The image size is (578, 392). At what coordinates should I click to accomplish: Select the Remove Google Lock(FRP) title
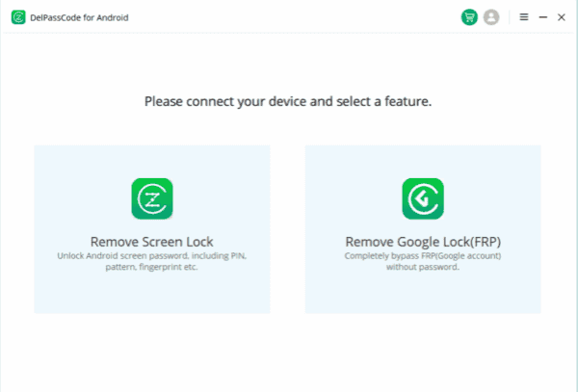click(423, 242)
